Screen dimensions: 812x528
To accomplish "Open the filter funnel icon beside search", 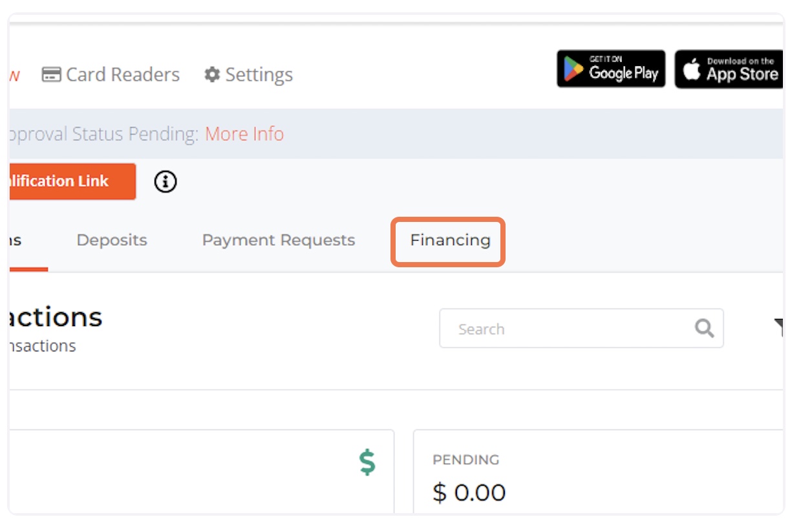I will (778, 327).
